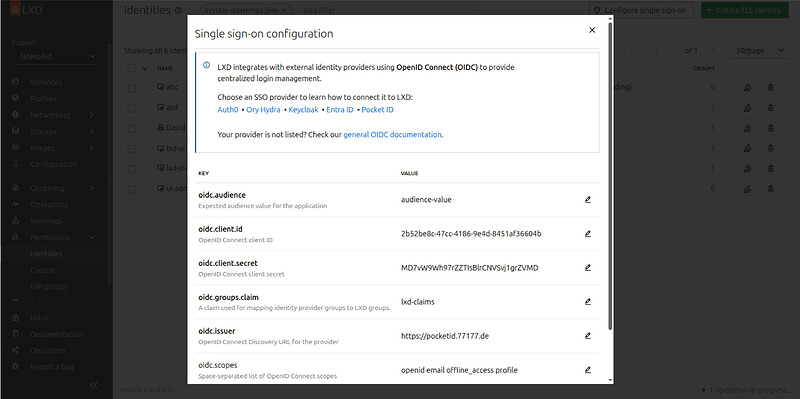800x399 pixels.
Task: Edit the oidc.groups.claim setting
Action: coord(588,302)
